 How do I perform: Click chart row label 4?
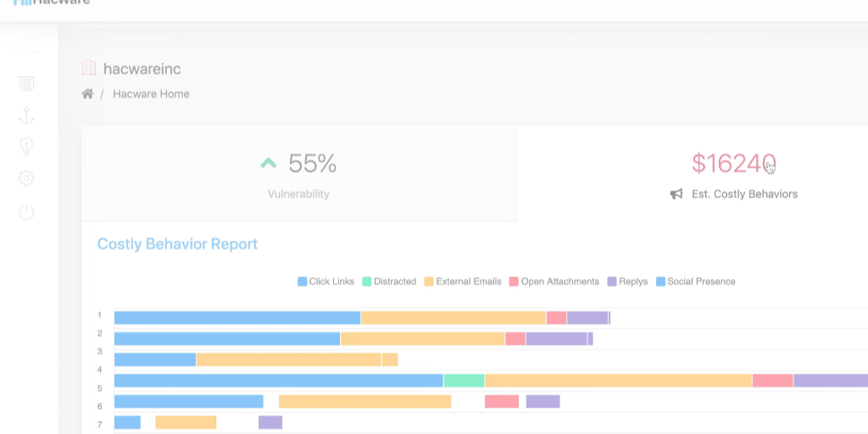[x=100, y=370]
